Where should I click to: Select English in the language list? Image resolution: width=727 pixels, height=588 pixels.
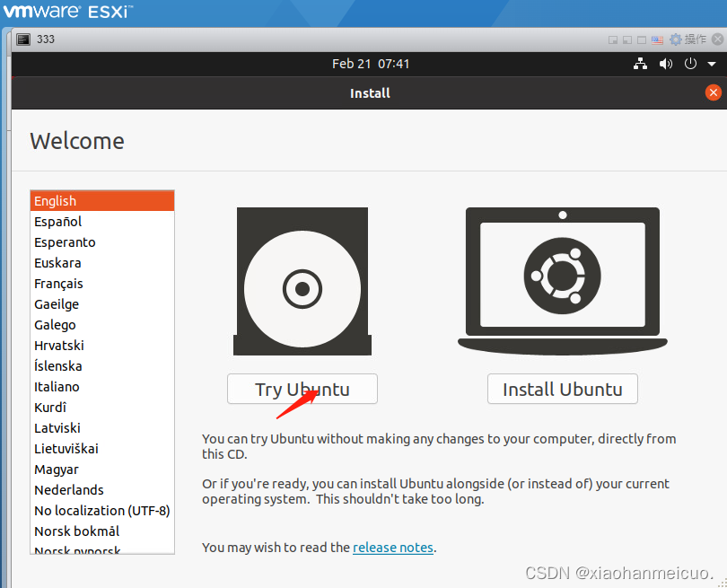click(102, 201)
